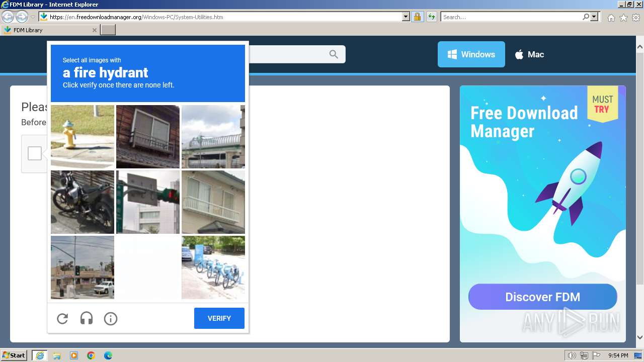
Task: Open the Windows Start menu
Action: [14, 355]
